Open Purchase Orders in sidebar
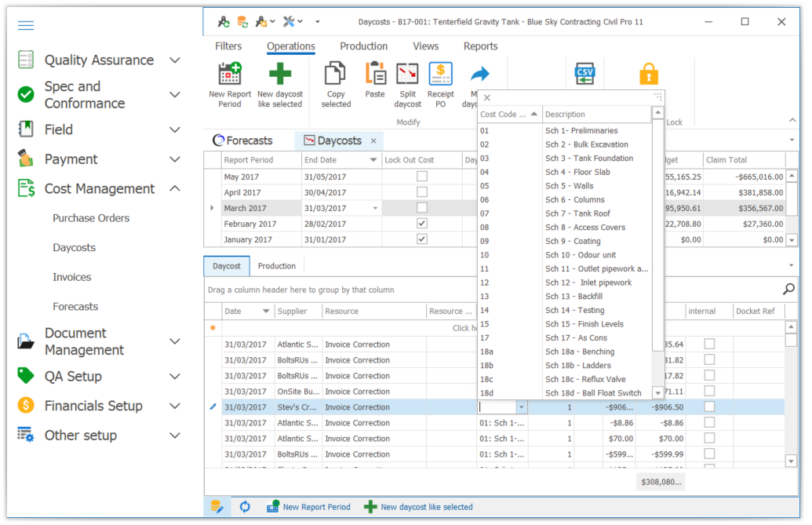Viewport: 812px width, 525px height. (x=91, y=218)
